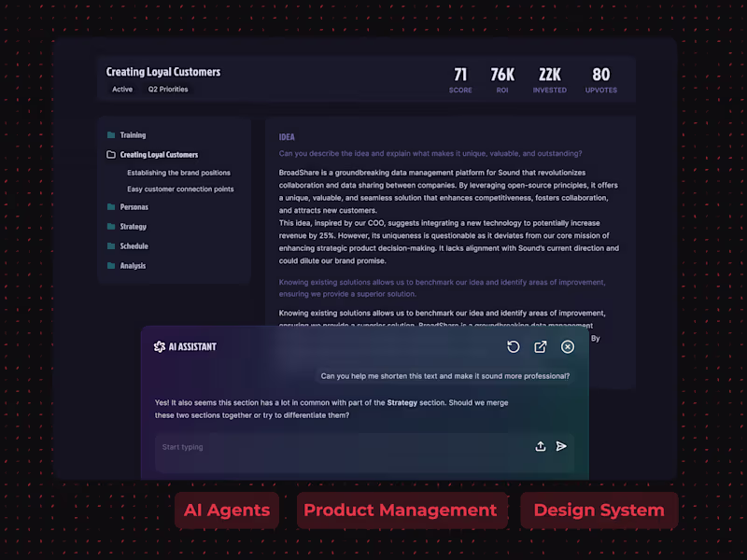
Task: Open AI Assistant in external window icon
Action: click(541, 346)
